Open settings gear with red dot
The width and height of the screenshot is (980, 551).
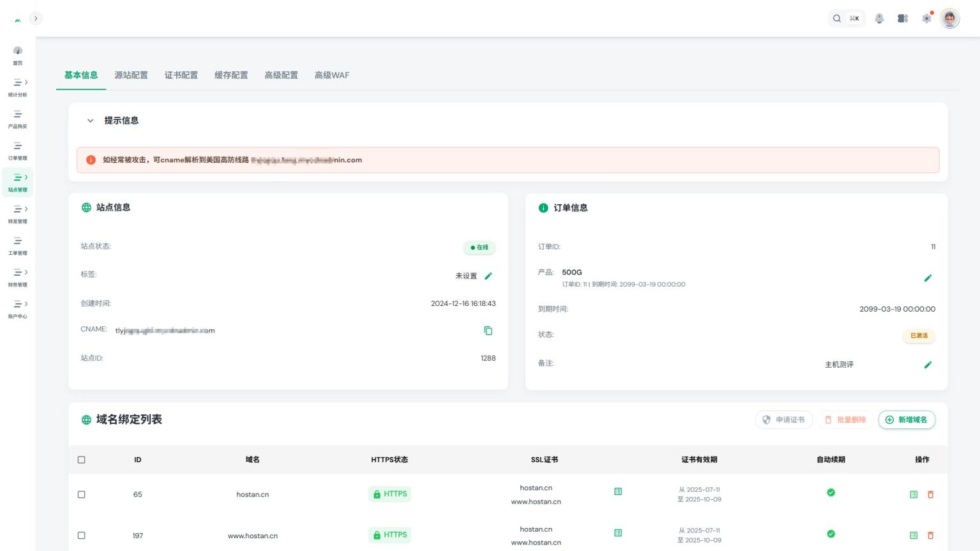coord(926,19)
